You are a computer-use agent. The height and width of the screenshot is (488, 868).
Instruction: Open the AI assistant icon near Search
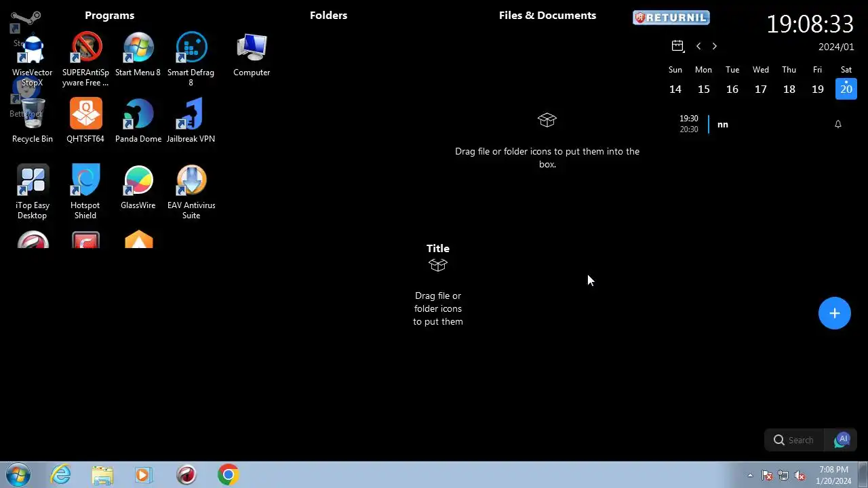click(842, 440)
